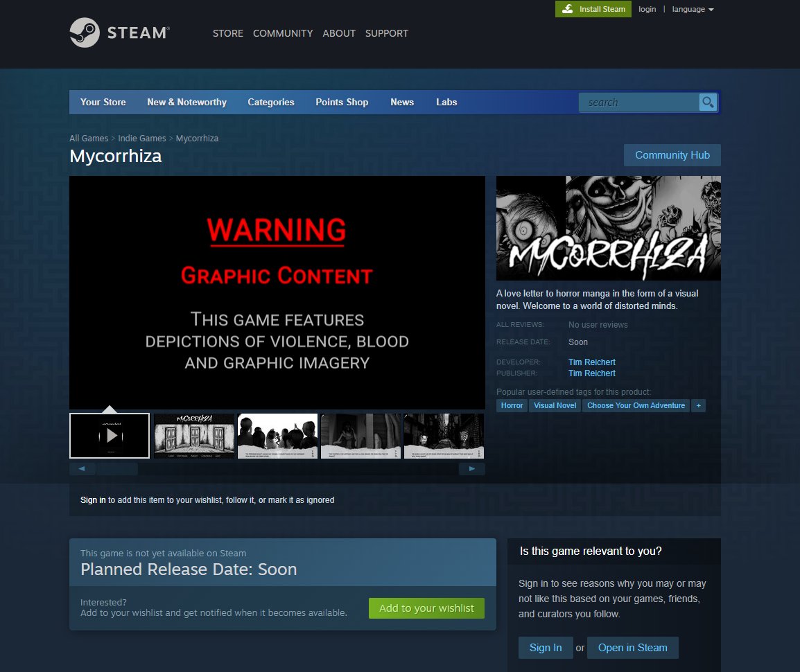800x672 pixels.
Task: Click the Mycorrhiza breadcrumb
Action: pos(197,138)
